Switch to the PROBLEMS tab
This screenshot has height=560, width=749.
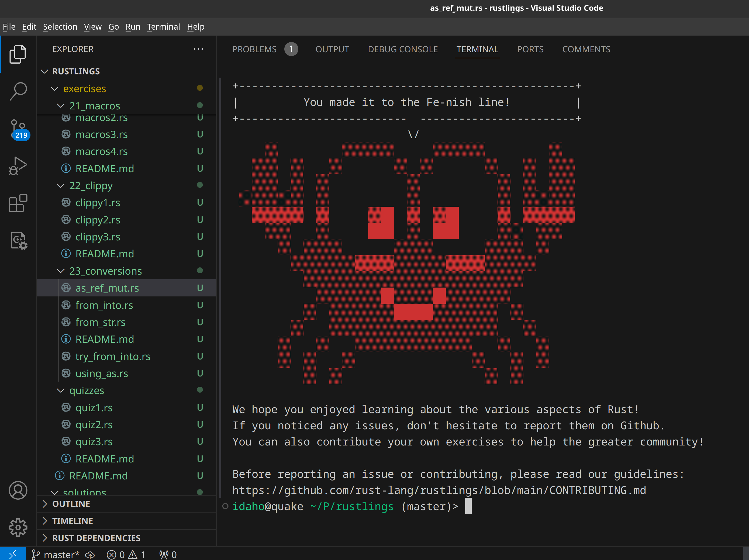[x=254, y=49]
